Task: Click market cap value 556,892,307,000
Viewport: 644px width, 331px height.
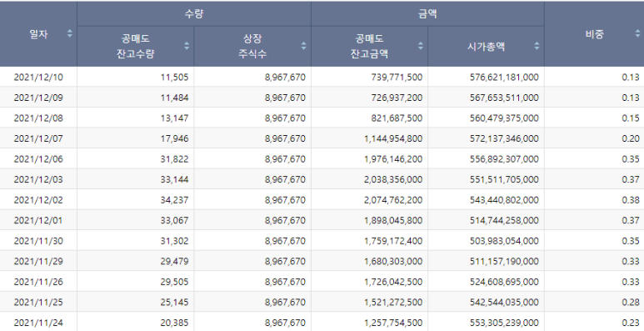Action: [x=504, y=158]
